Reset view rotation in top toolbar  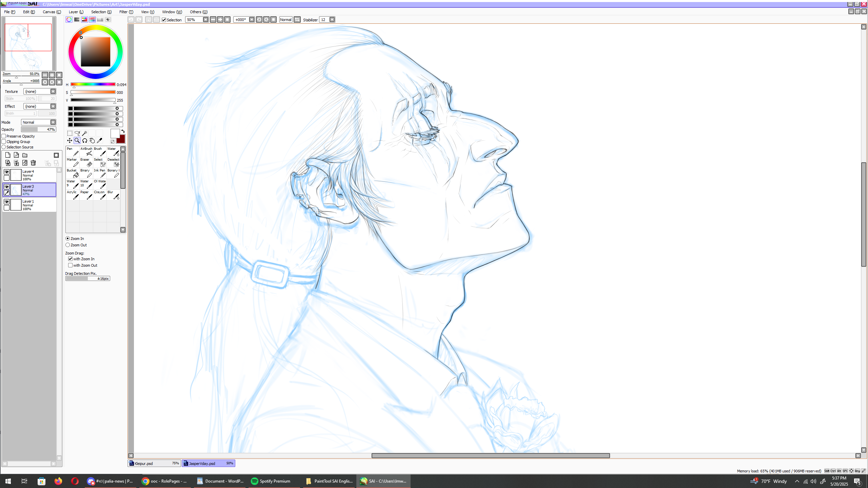pyautogui.click(x=274, y=20)
